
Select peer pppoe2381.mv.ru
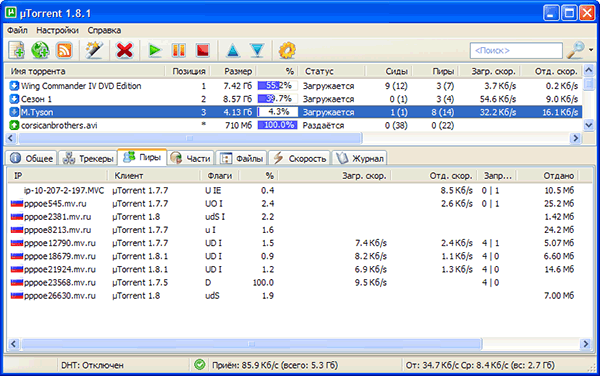(293, 217)
